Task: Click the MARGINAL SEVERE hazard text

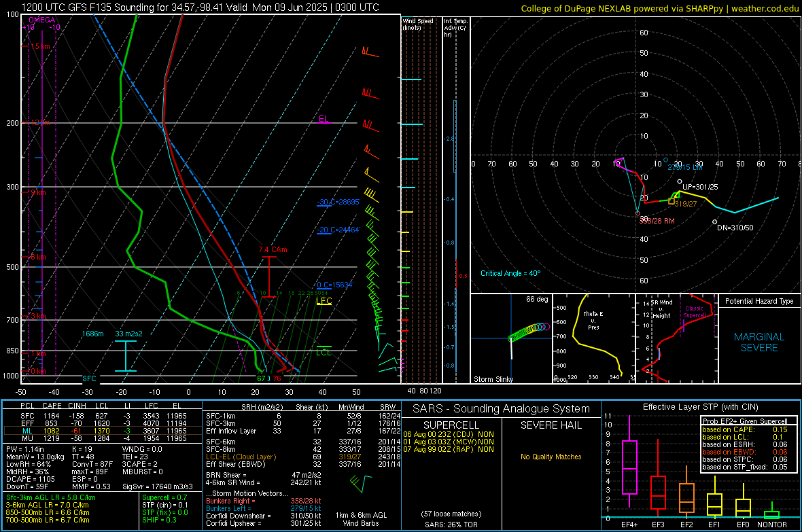Action: pyautogui.click(x=759, y=342)
